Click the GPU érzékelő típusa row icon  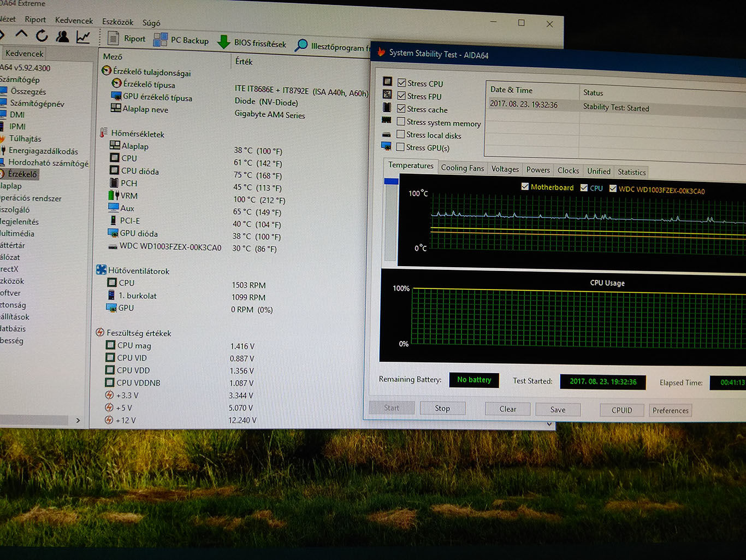click(x=116, y=96)
